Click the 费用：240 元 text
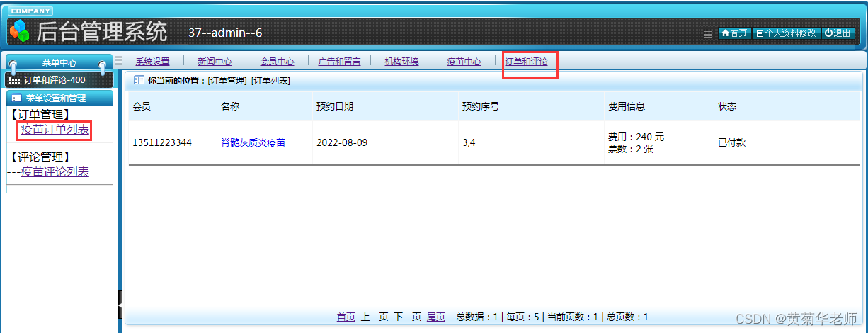 coord(636,137)
